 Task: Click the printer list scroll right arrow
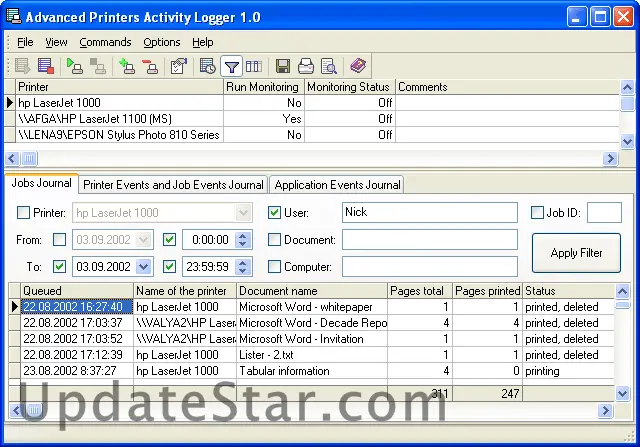(x=610, y=158)
